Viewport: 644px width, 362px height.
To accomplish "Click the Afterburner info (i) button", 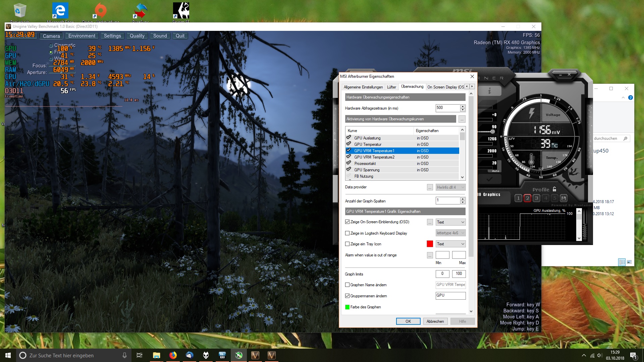I will pos(489,91).
